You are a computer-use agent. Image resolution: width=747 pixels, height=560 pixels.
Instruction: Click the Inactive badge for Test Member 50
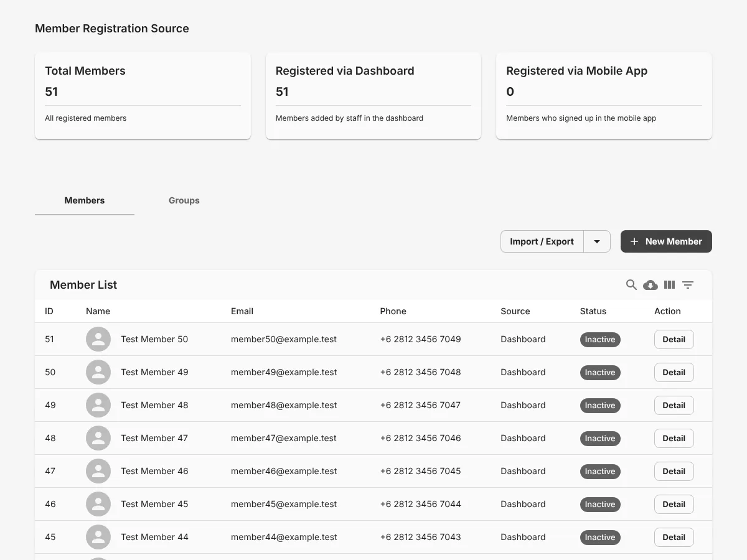pyautogui.click(x=600, y=339)
